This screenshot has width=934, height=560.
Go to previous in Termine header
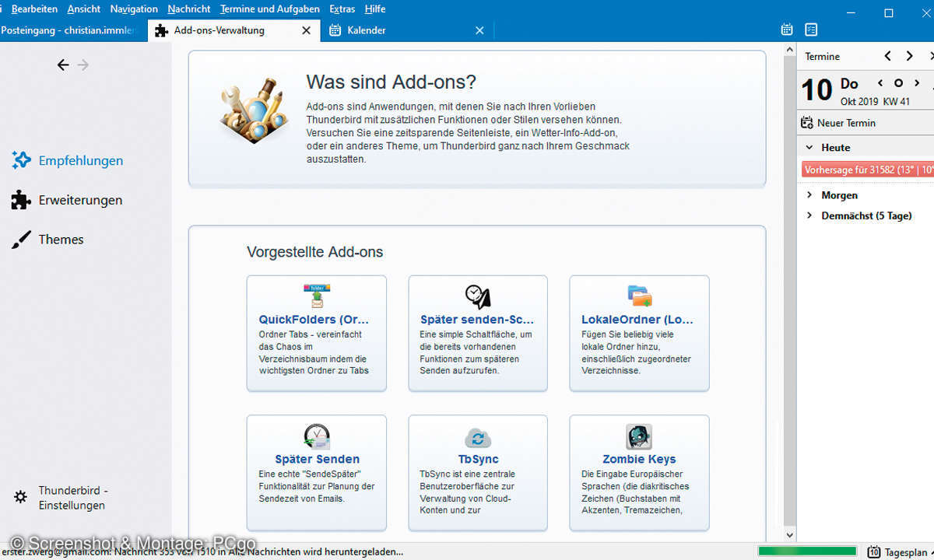coord(888,56)
